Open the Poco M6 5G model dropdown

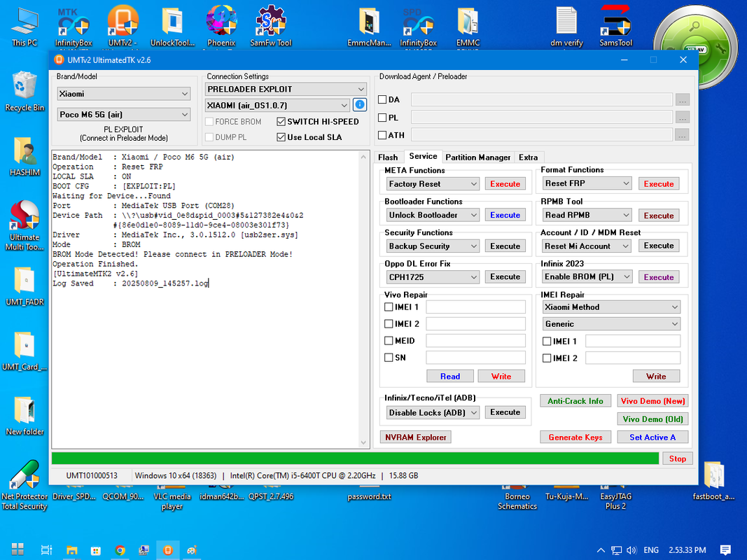pos(123,114)
